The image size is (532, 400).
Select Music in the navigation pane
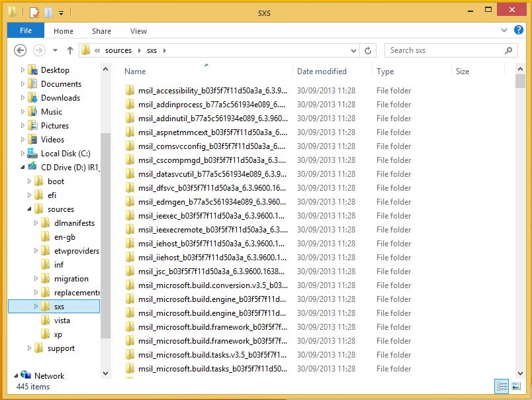coord(52,112)
